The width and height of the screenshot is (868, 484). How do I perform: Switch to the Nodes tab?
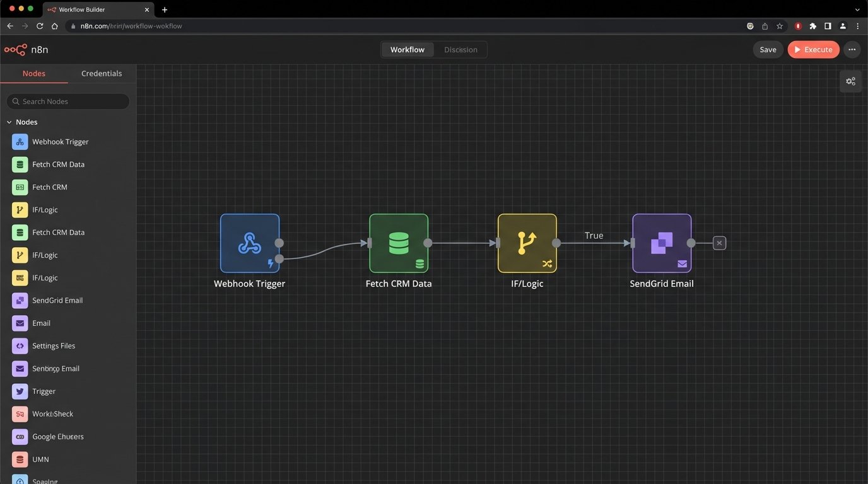[34, 74]
